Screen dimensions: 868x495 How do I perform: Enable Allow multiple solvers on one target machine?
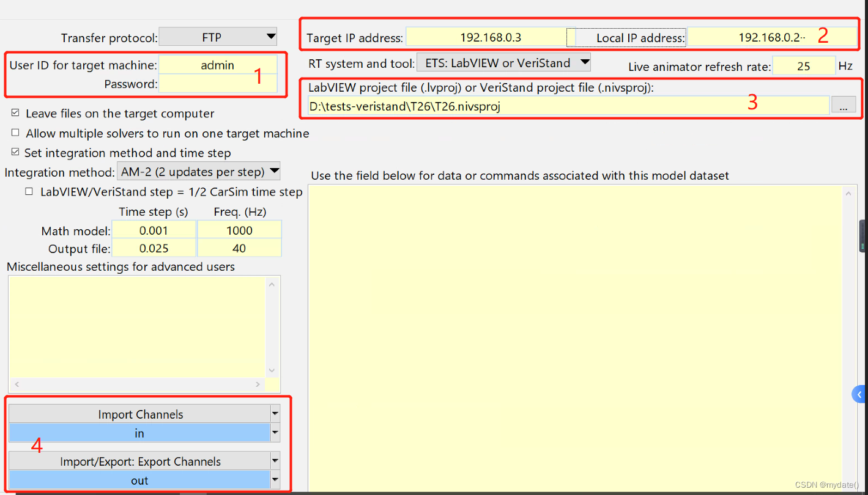[15, 133]
